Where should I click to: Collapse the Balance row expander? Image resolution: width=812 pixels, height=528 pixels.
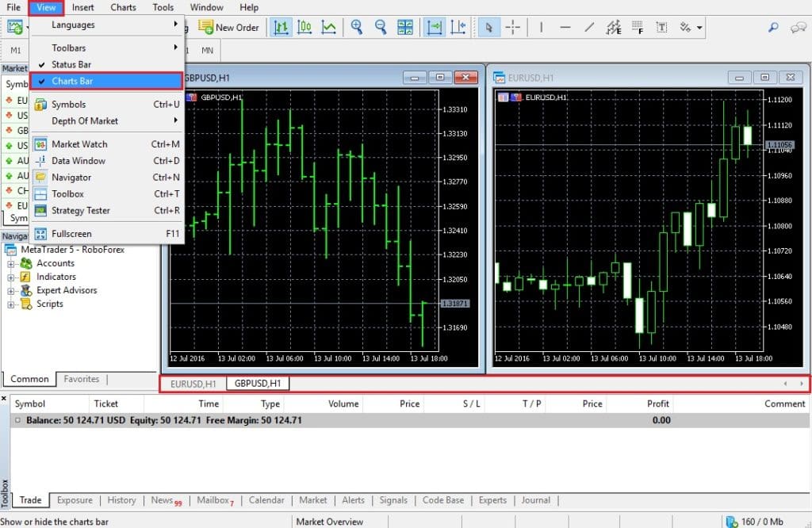click(x=17, y=420)
